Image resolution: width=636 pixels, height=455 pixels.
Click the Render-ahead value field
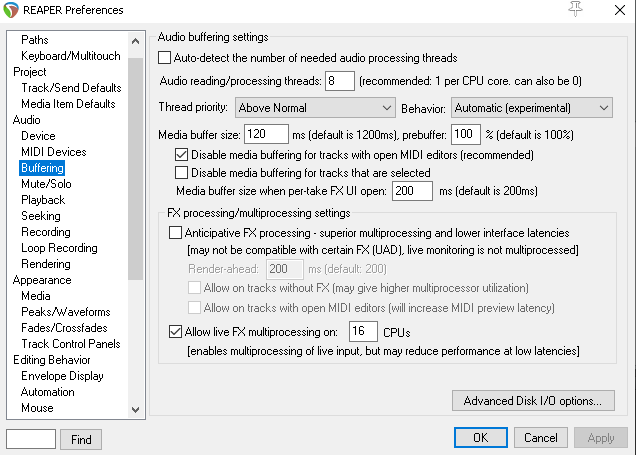[285, 269]
